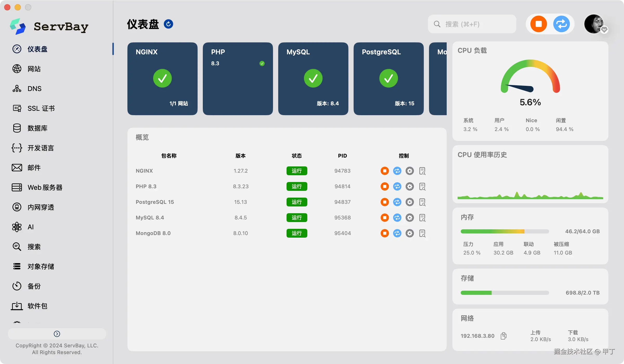Open the 邮件 panel from sidebar
The image size is (624, 364).
point(34,168)
